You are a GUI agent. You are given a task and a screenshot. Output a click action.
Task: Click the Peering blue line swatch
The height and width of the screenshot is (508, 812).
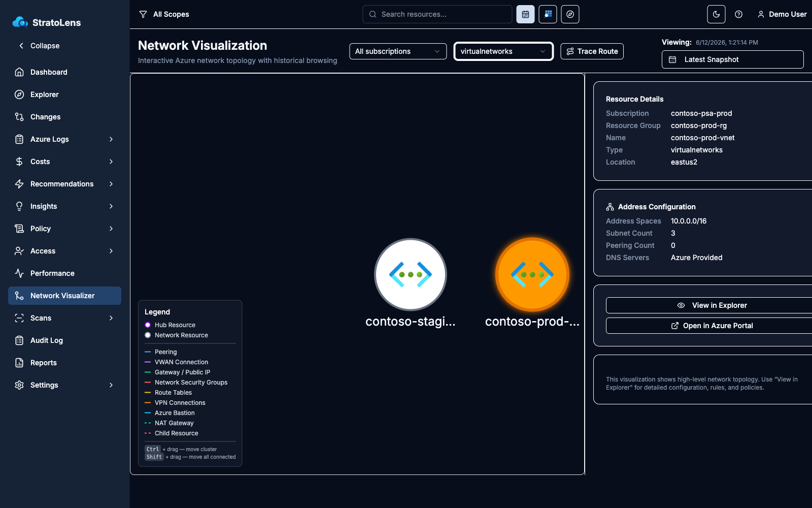pyautogui.click(x=148, y=352)
